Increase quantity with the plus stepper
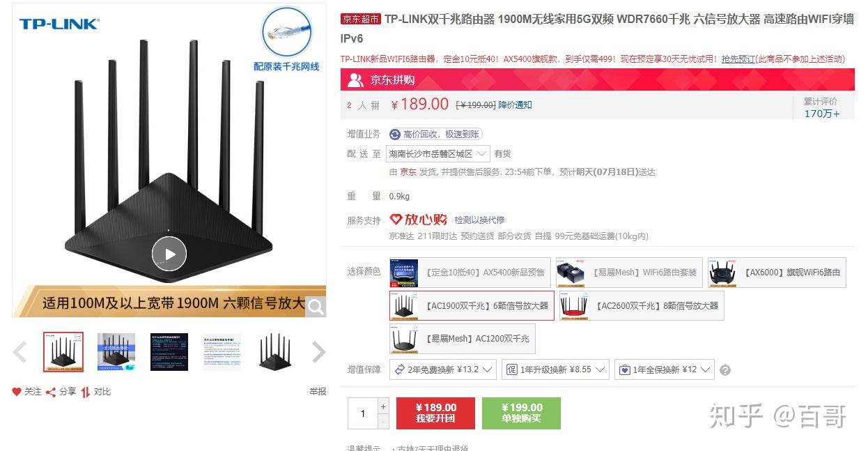This screenshot has height=451, width=868. click(x=383, y=406)
